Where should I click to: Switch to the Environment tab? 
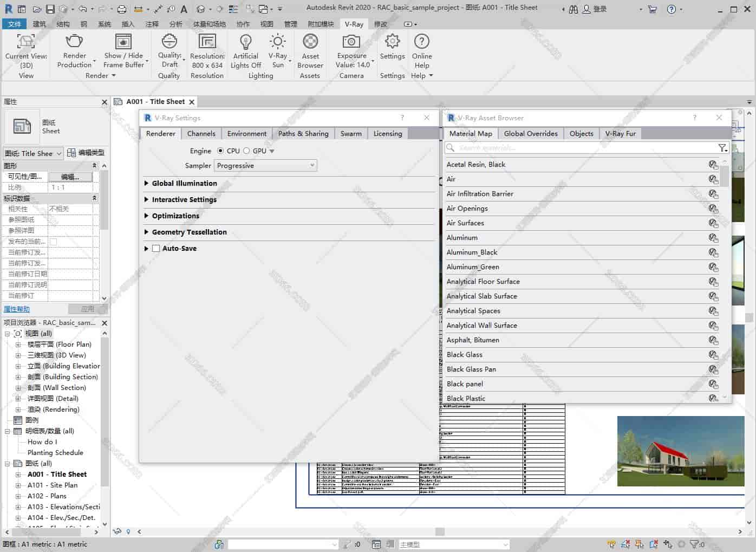[x=246, y=134]
